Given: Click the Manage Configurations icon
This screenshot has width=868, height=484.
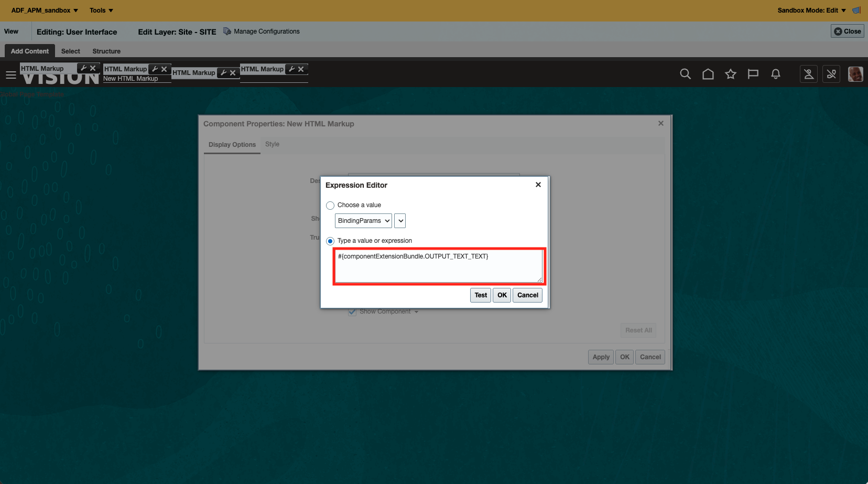Looking at the screenshot, I should [227, 31].
